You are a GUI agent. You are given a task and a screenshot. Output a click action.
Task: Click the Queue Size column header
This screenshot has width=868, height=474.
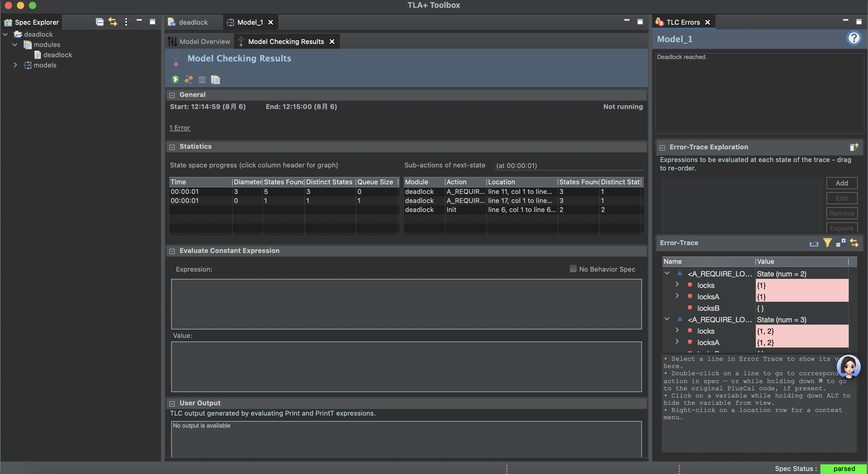pyautogui.click(x=377, y=182)
